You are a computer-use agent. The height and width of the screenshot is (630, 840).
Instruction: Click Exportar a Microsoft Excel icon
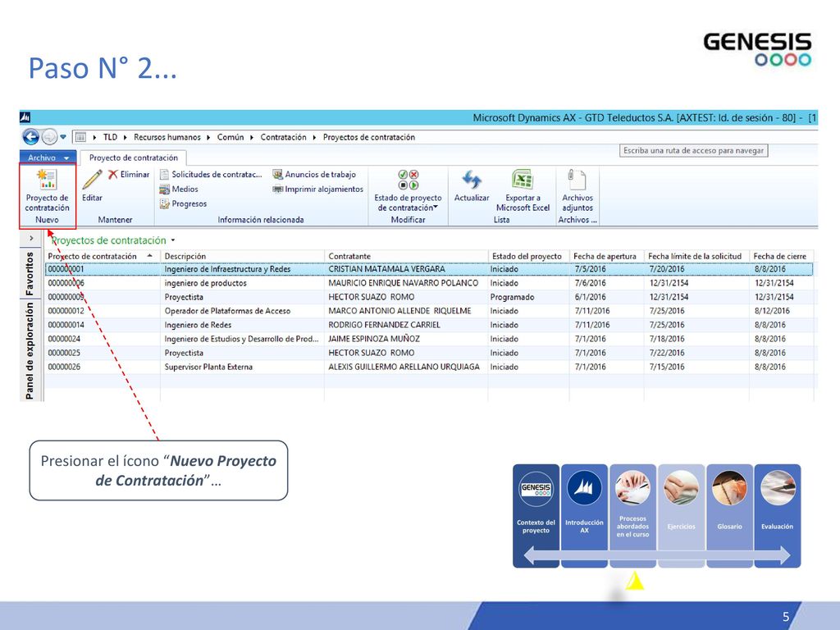(x=523, y=180)
